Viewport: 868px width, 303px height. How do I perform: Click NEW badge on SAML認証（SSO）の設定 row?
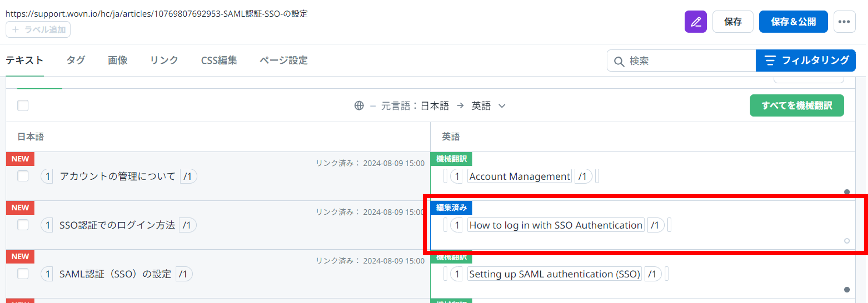coord(20,256)
